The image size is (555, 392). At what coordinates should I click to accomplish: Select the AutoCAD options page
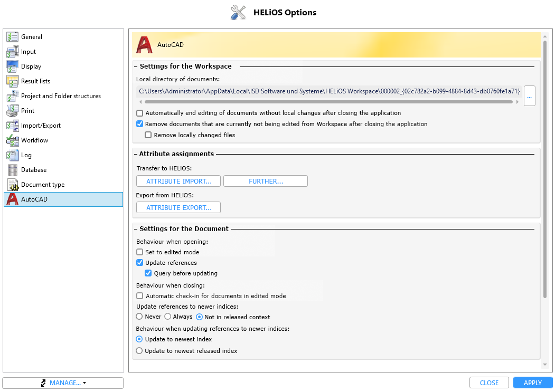point(63,199)
